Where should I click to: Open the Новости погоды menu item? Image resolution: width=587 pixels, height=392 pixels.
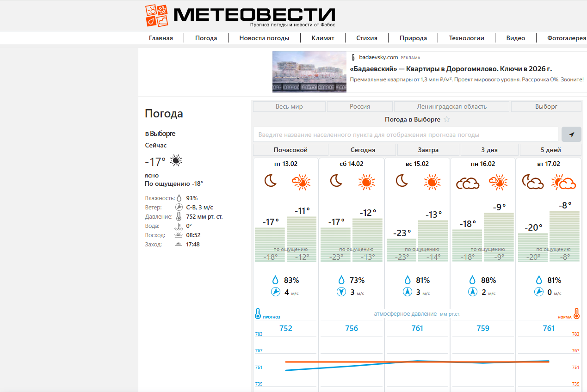tap(264, 38)
